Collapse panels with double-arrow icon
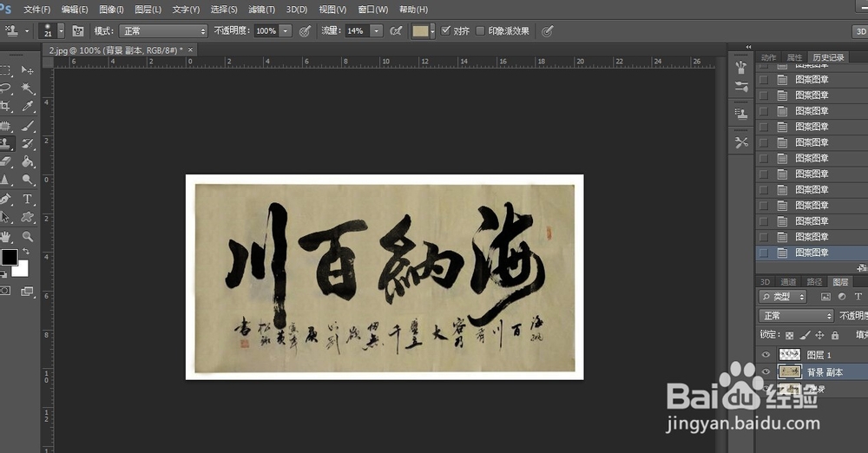The height and width of the screenshot is (453, 868). pyautogui.click(x=748, y=47)
